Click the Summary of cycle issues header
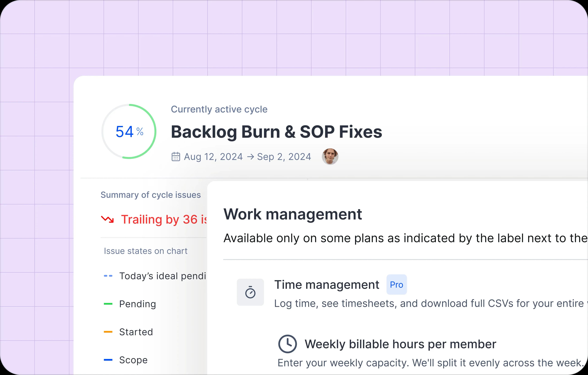 (x=151, y=195)
